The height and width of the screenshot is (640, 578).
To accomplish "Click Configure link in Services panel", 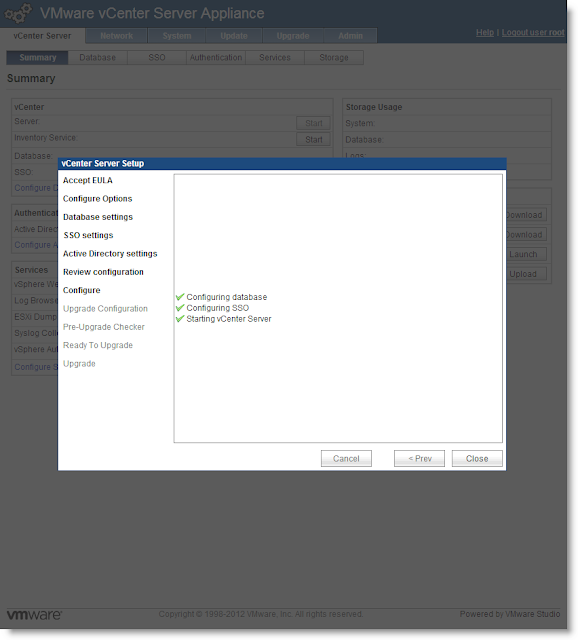I will point(35,367).
